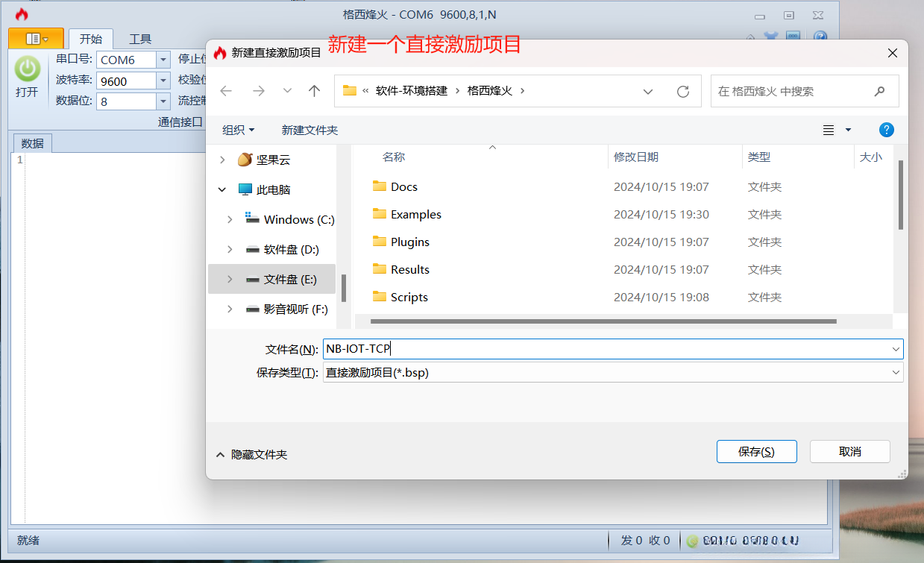
Task: Go up one folder level with the up arrow
Action: click(314, 91)
